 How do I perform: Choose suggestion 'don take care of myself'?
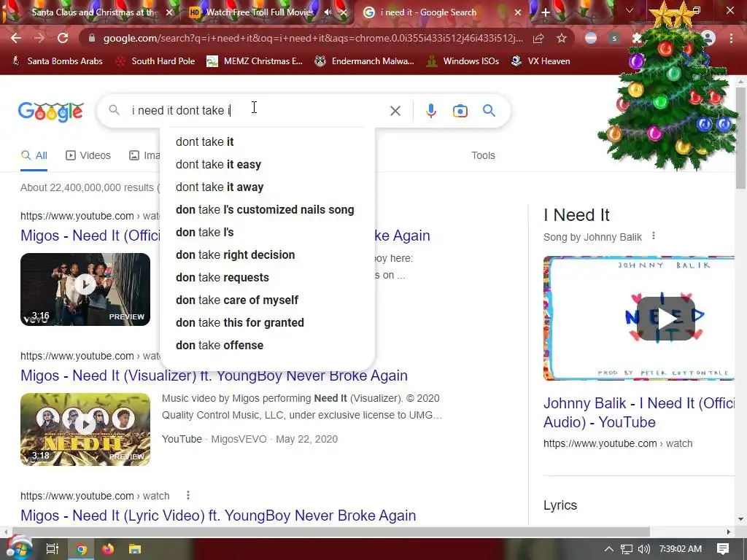coord(267,300)
